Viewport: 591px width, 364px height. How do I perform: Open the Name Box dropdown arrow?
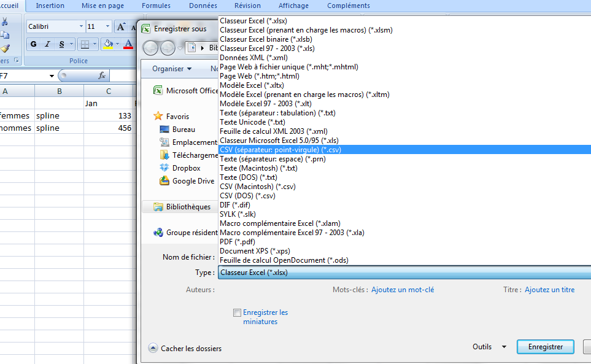[x=52, y=76]
